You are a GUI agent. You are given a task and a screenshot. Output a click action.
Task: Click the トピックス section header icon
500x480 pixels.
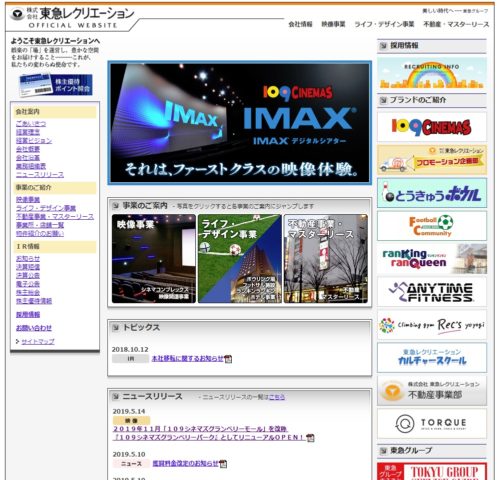pyautogui.click(x=115, y=327)
